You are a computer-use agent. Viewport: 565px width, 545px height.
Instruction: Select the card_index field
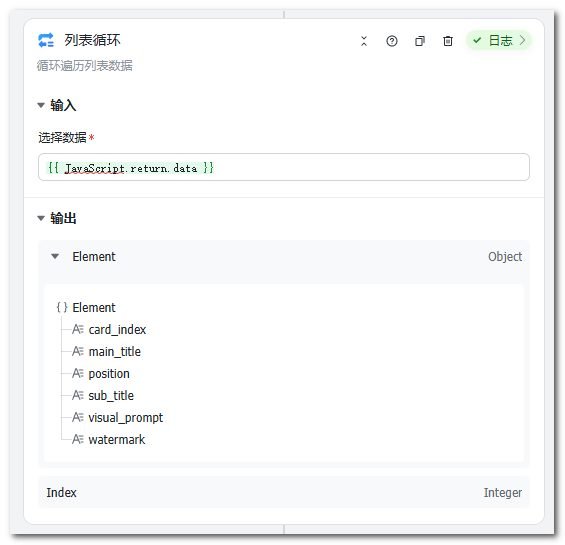coord(117,329)
